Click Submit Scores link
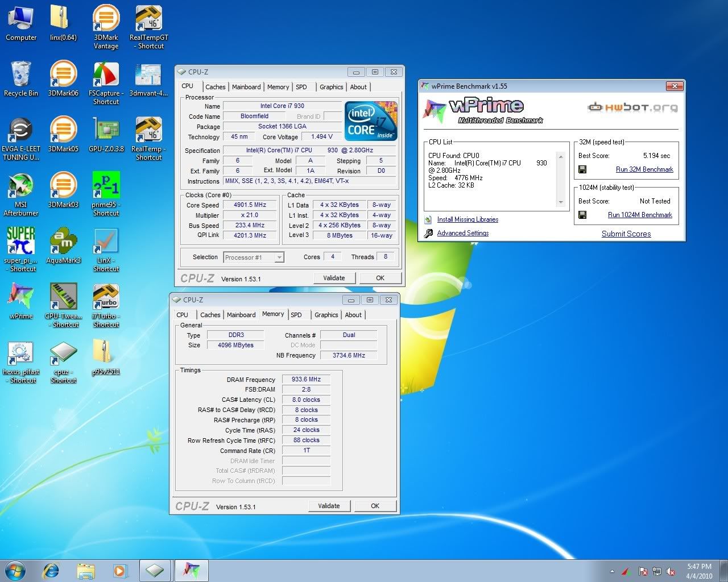728x582 pixels. tap(626, 234)
